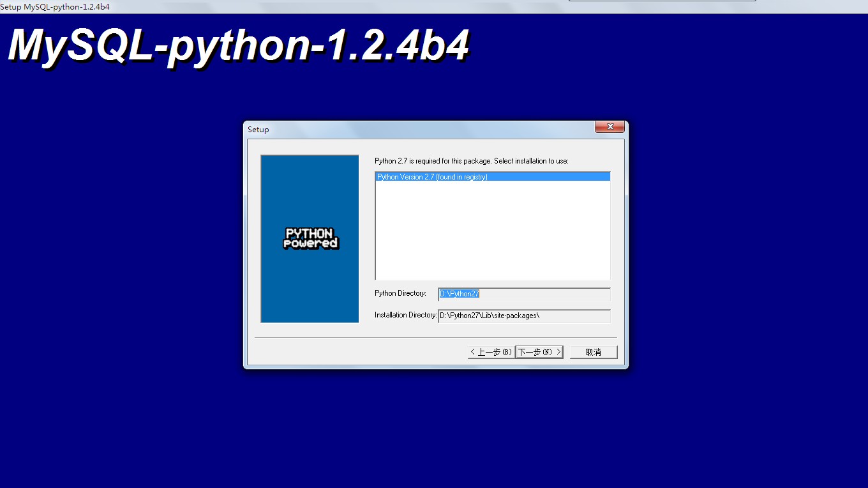Click the "Installation Directory:" label
Viewport: 868px width, 488px height.
[x=406, y=315]
